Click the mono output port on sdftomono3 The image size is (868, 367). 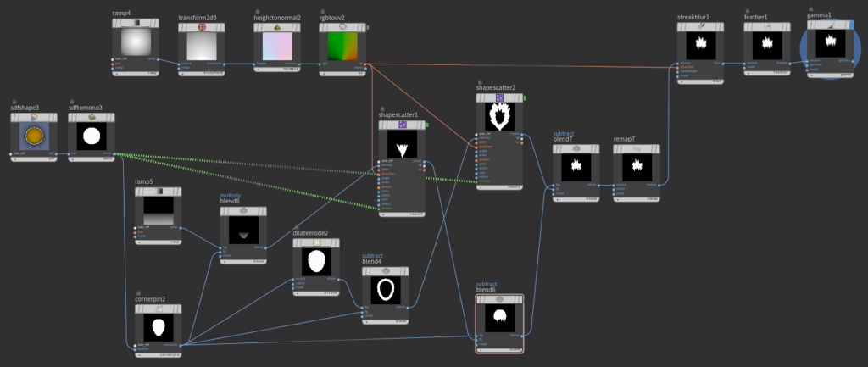tap(114, 153)
